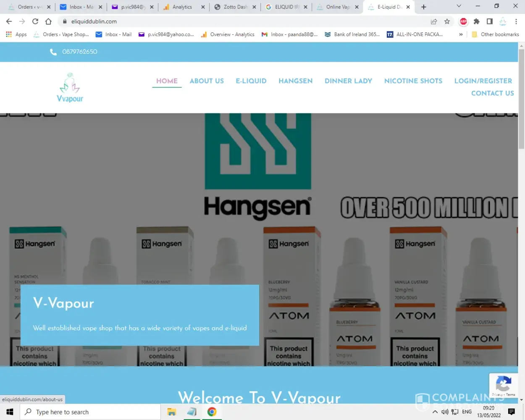Show hidden system tray icons
The image size is (525, 420).
[x=435, y=412]
